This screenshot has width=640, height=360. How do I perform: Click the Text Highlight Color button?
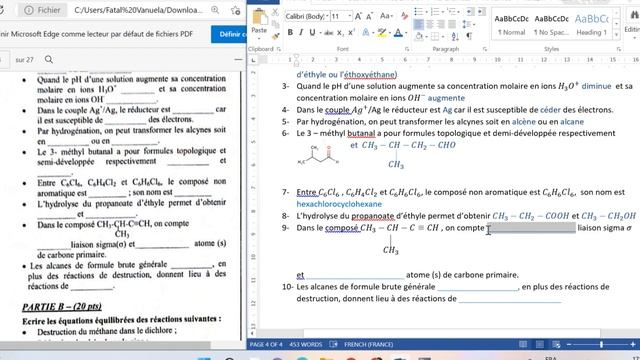tap(382, 33)
